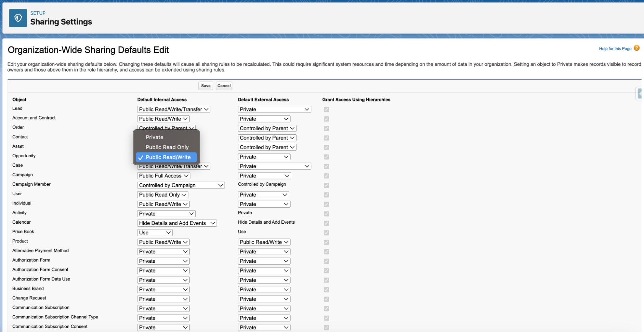Open Case default external access dropdown
Screen dimensions: 644x332
coord(274,167)
